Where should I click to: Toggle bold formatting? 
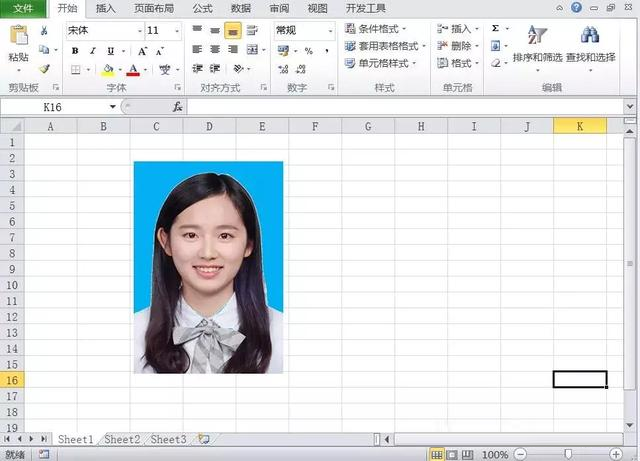[x=75, y=50]
